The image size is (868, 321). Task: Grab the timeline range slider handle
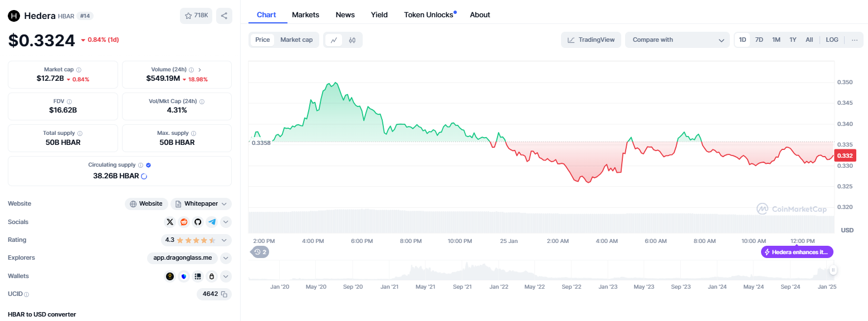coord(833,270)
